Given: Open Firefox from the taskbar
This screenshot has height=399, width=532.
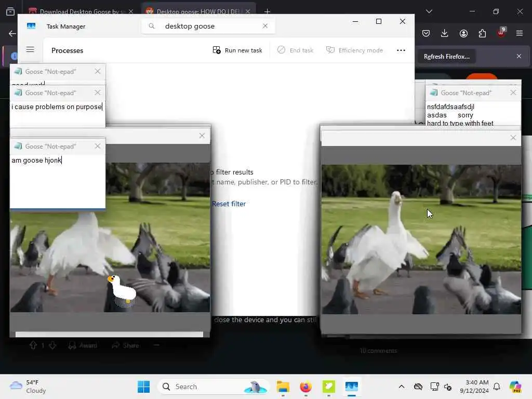Looking at the screenshot, I should pos(305,387).
